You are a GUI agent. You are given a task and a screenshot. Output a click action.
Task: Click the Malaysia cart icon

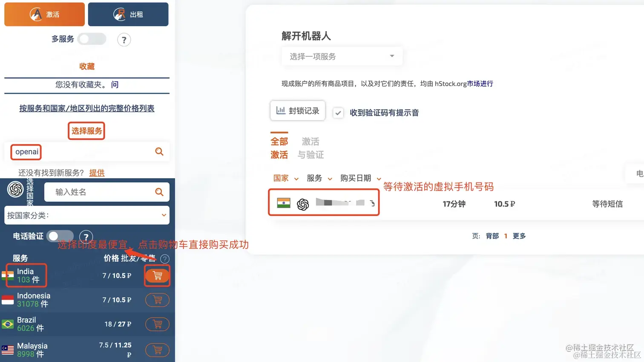point(157,350)
